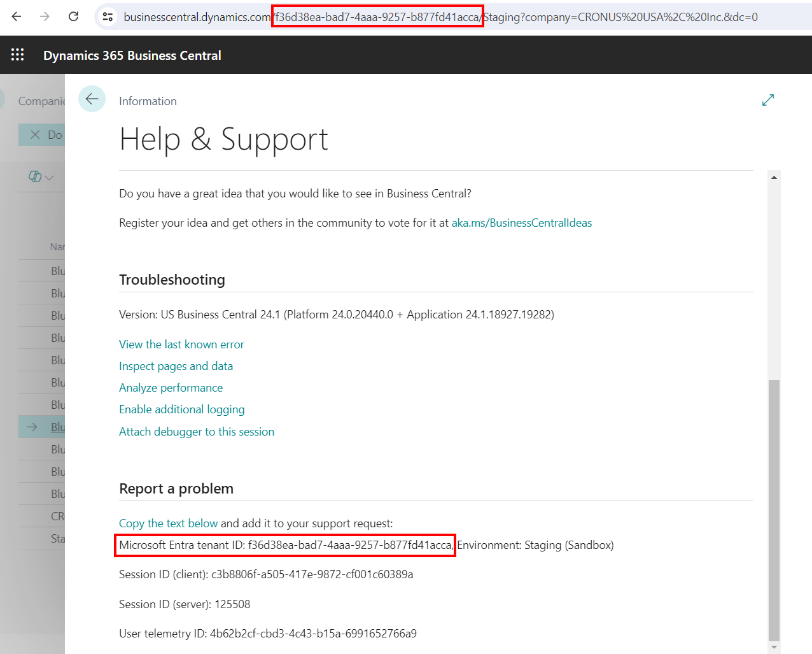Click the vertical scrollbar thumb
The width and height of the screenshot is (812, 654).
point(774,510)
